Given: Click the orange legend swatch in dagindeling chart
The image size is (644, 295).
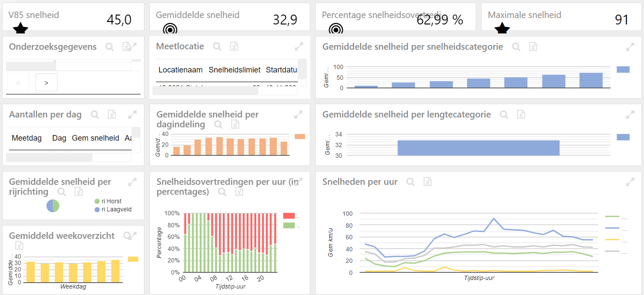Looking at the screenshot, I should (300, 136).
